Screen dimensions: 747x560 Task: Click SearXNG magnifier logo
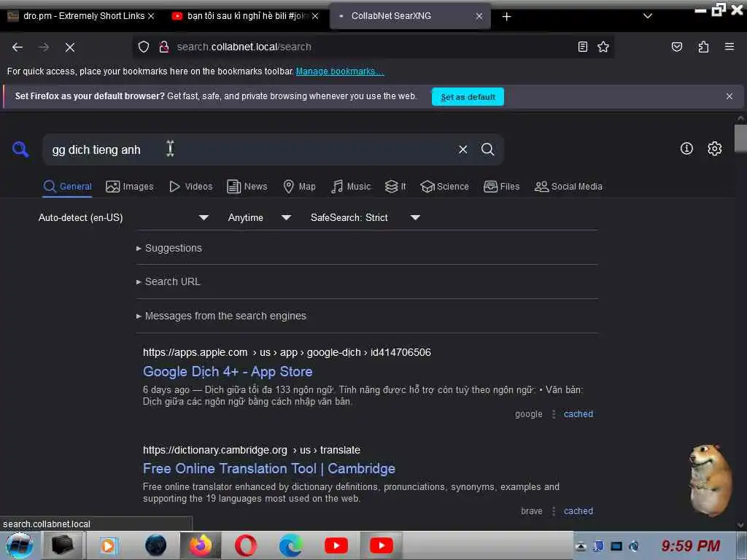coord(20,149)
